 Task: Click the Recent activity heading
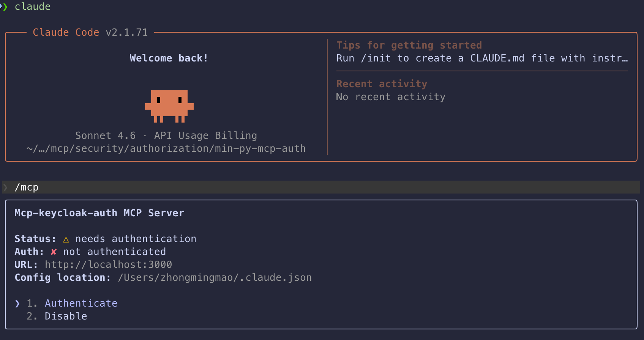coord(382,84)
